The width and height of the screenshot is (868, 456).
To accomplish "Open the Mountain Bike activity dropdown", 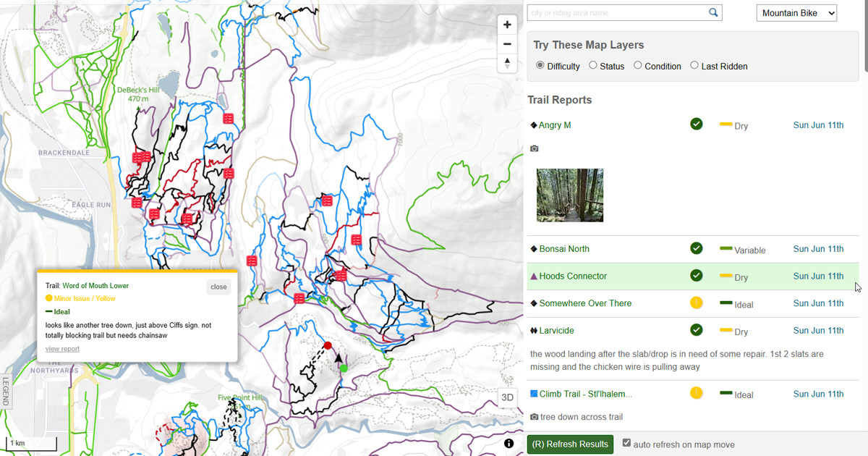I will [796, 12].
